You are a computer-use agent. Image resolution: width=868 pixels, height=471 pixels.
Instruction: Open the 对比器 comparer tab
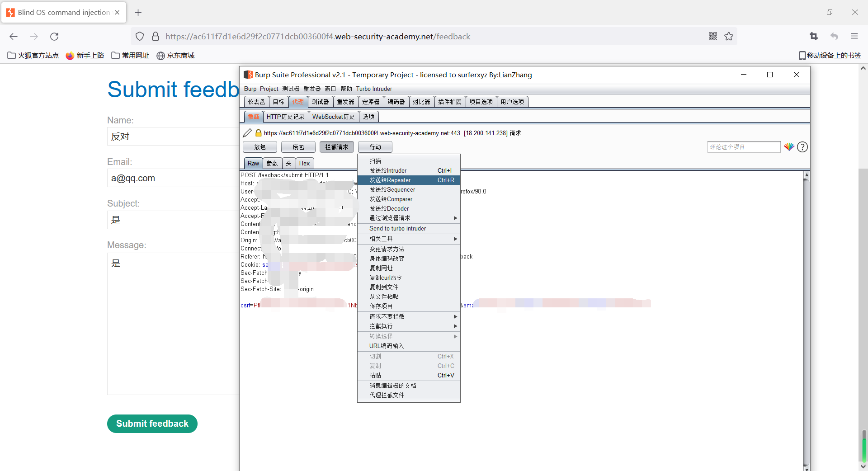point(422,102)
